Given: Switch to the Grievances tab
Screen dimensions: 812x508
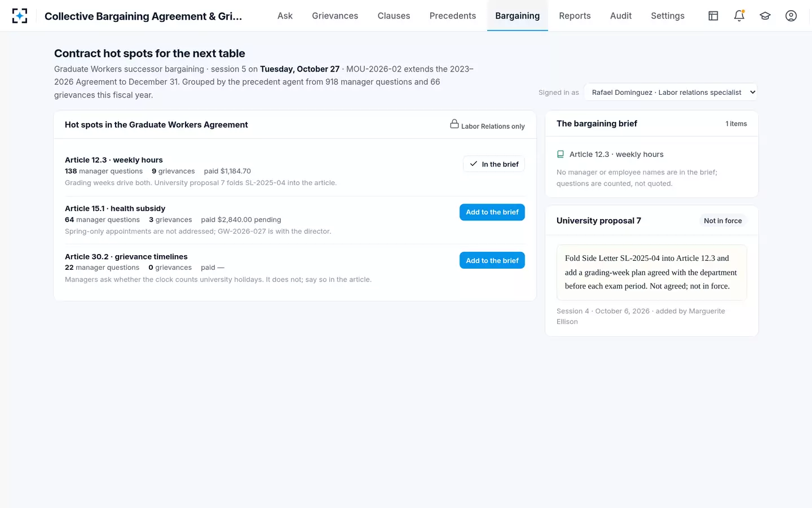Looking at the screenshot, I should [x=335, y=16].
